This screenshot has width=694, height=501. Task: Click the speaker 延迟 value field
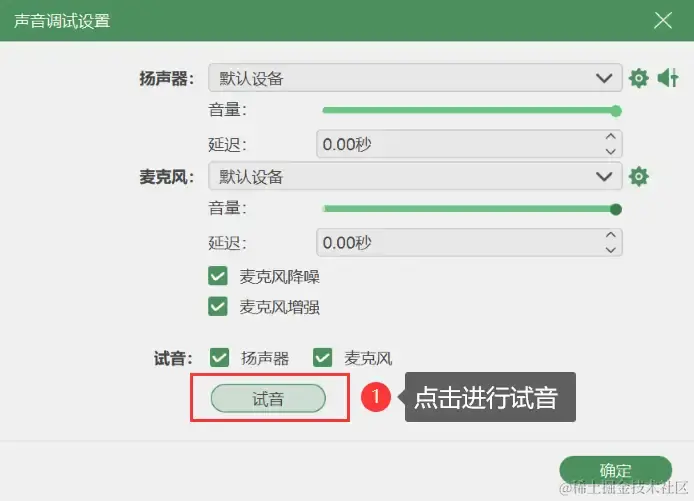pos(469,144)
